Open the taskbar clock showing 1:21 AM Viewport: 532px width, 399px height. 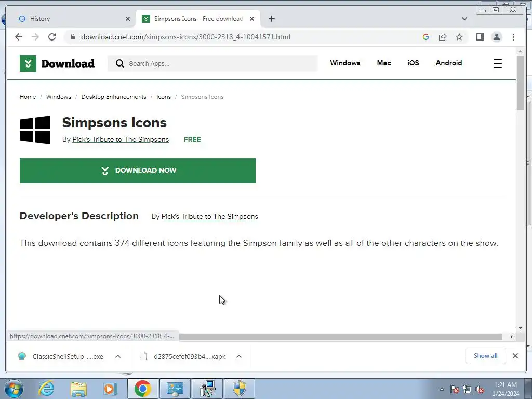pyautogui.click(x=506, y=389)
